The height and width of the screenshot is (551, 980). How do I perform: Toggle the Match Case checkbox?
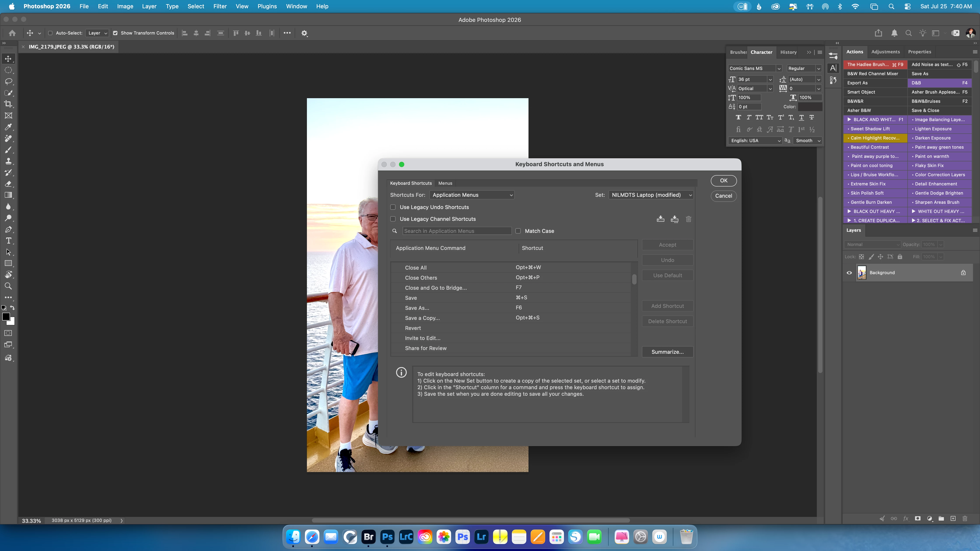[518, 231]
